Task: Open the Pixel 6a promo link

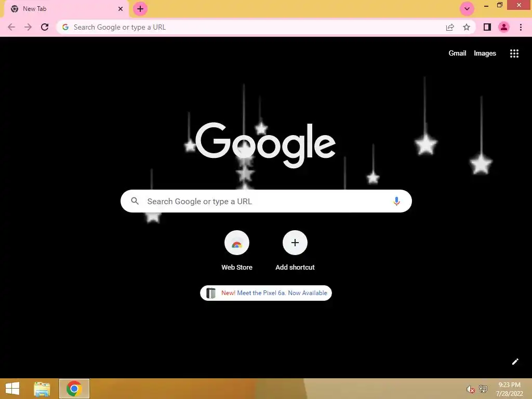Action: [x=266, y=293]
